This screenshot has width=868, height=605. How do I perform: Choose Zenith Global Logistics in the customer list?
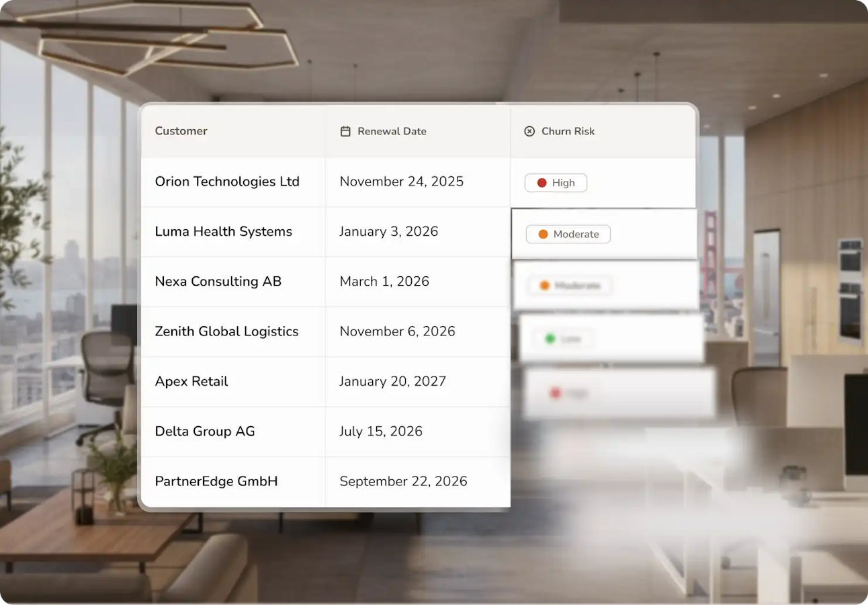[226, 331]
